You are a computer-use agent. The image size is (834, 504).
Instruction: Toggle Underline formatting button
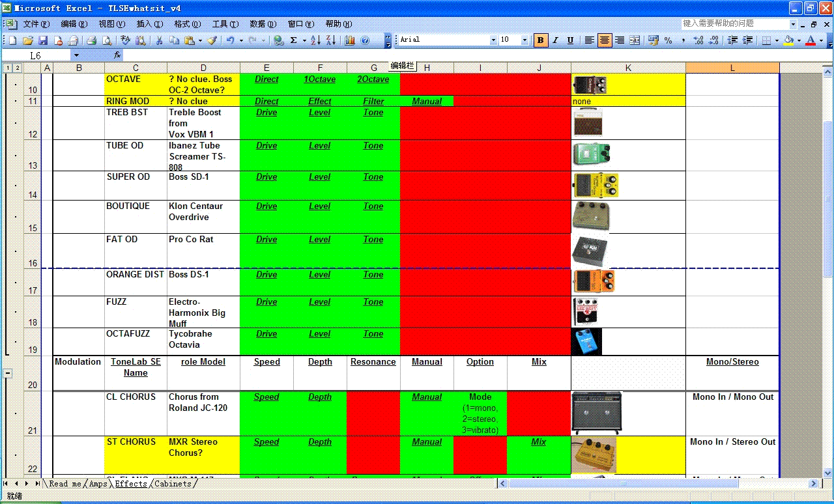pyautogui.click(x=571, y=40)
